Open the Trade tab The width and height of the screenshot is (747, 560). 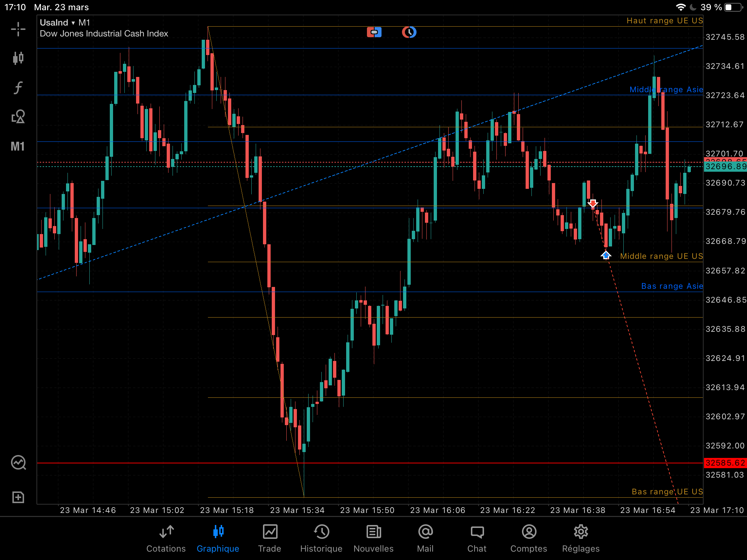270,539
